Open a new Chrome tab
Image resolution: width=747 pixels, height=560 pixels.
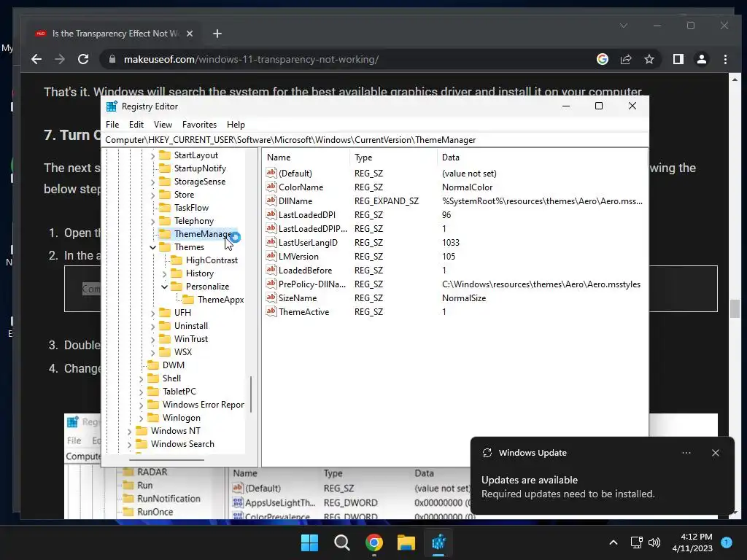pos(217,34)
